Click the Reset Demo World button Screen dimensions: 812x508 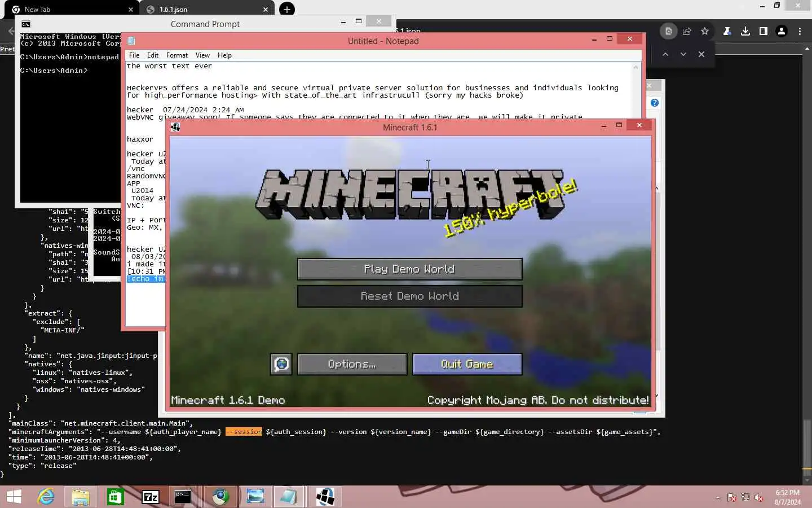pyautogui.click(x=409, y=296)
